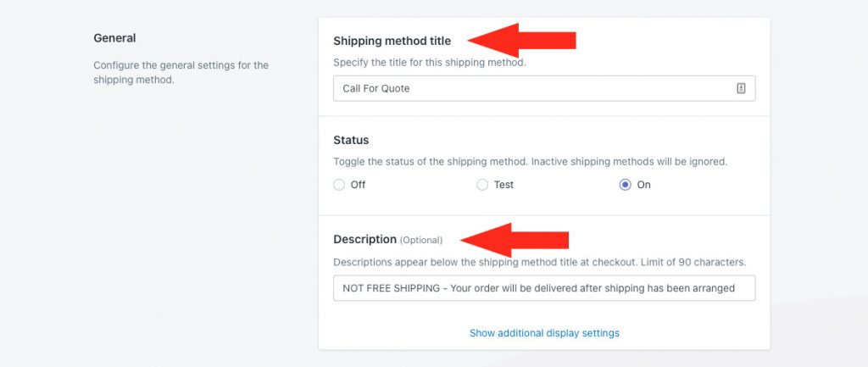Click red arrow pointing at Shipping method title
The width and height of the screenshot is (868, 367).
pyautogui.click(x=522, y=41)
